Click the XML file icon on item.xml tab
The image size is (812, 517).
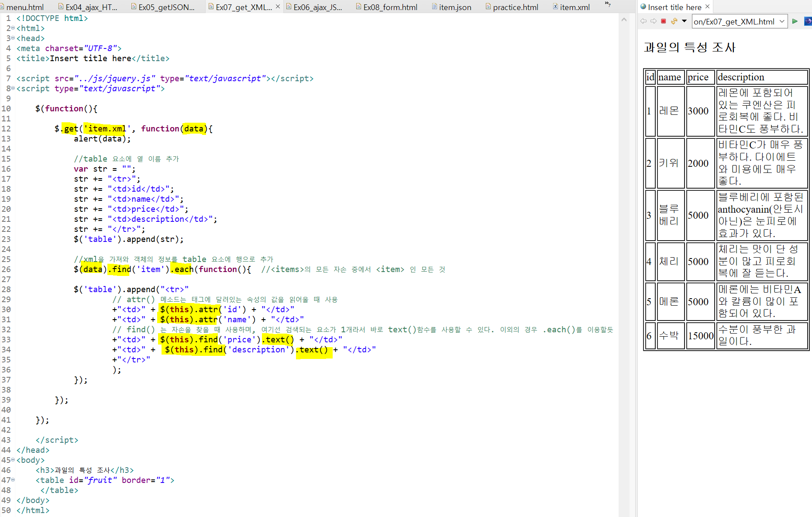[555, 7]
